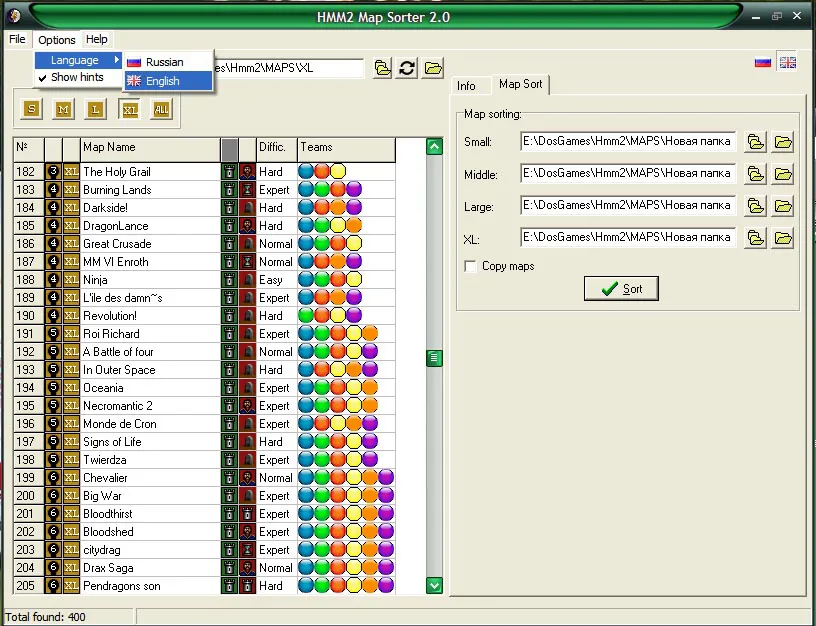Filter maps by the M size icon
This screenshot has width=816, height=626.
(x=63, y=109)
